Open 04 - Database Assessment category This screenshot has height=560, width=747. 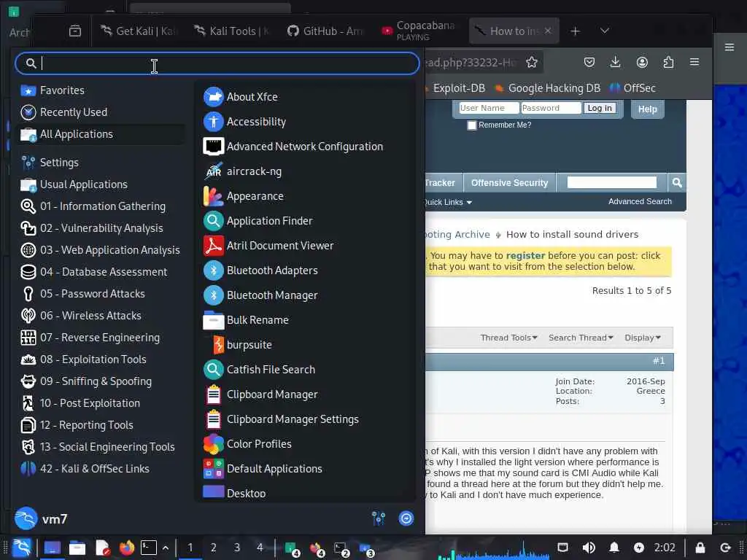coord(100,272)
